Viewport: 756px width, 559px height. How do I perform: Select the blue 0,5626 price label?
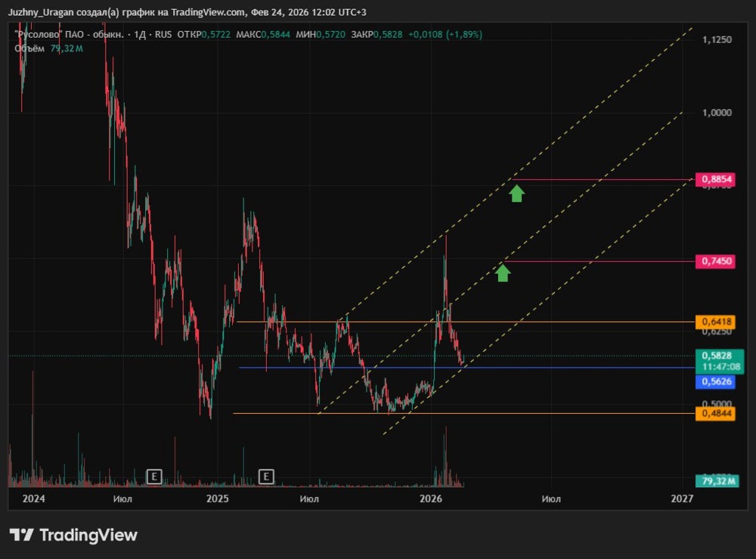tap(715, 381)
